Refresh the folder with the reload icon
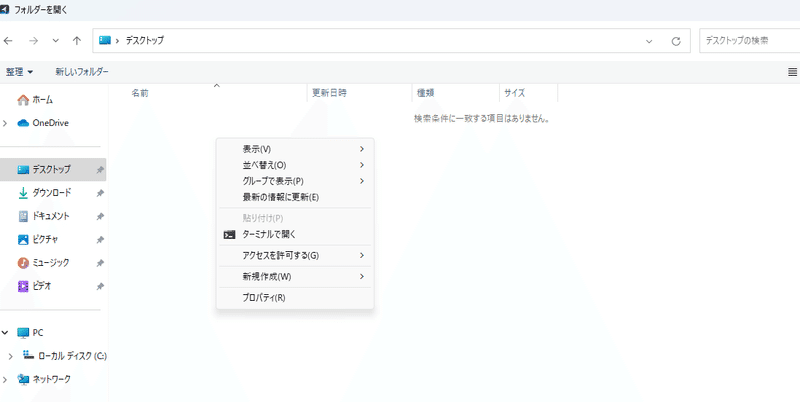 (676, 41)
